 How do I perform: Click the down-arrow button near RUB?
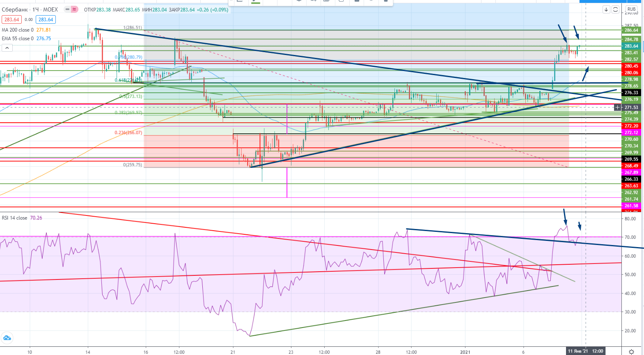[606, 9]
